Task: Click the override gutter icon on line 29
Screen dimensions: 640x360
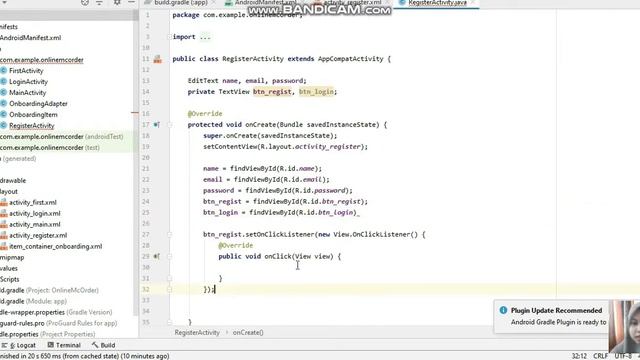Action: (156, 256)
